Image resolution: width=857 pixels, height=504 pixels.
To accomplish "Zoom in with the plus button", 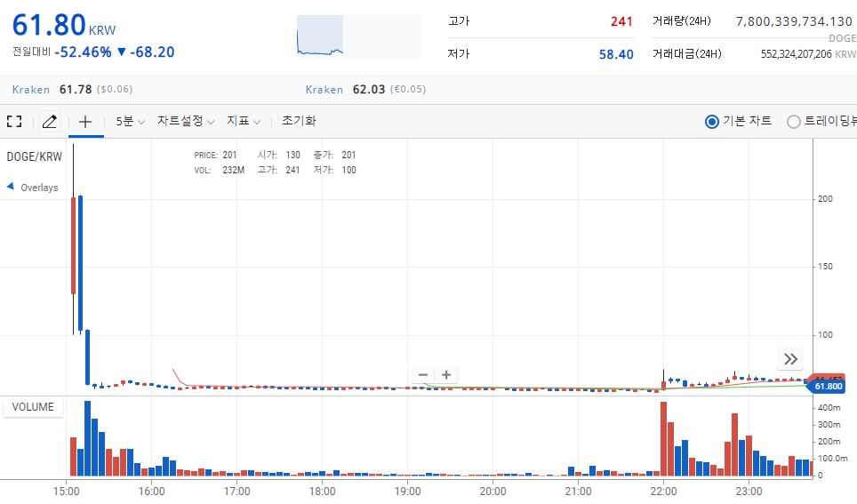I will 446,374.
